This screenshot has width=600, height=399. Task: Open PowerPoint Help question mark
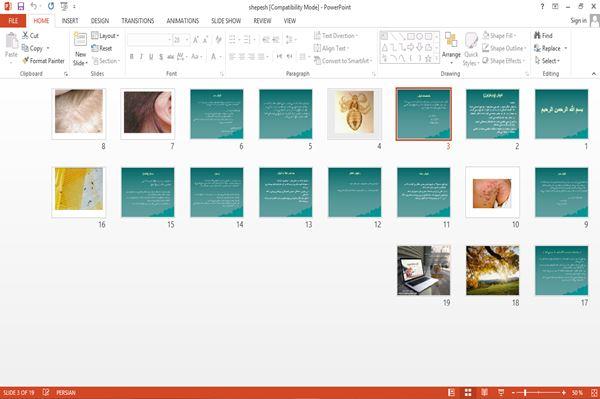point(542,7)
